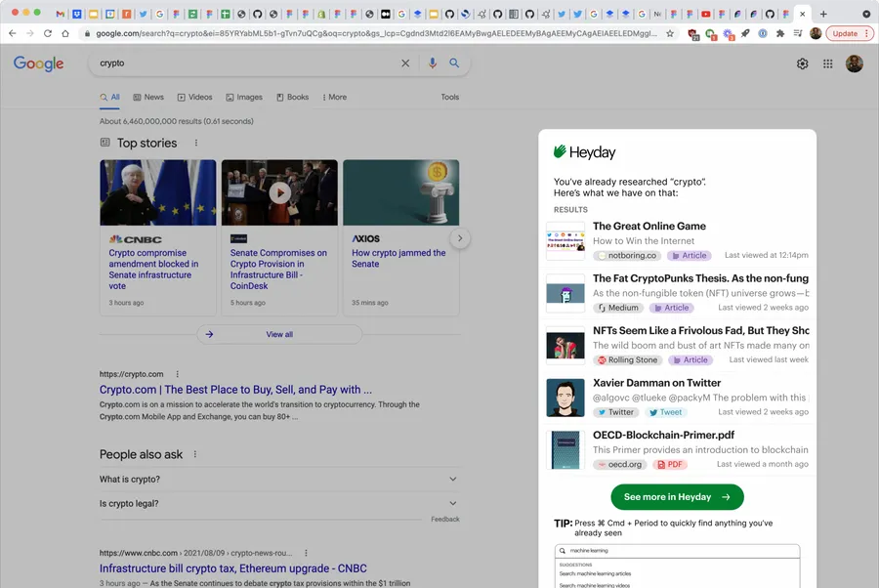Open the Google apps grid
Image resolution: width=879 pixels, height=588 pixels.
827,63
